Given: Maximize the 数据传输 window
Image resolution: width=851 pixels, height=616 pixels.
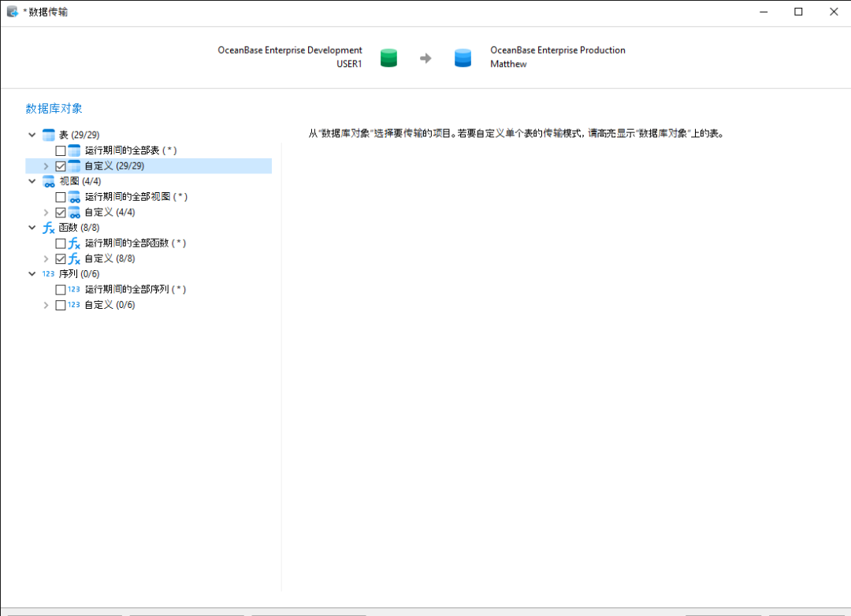Looking at the screenshot, I should (x=798, y=12).
